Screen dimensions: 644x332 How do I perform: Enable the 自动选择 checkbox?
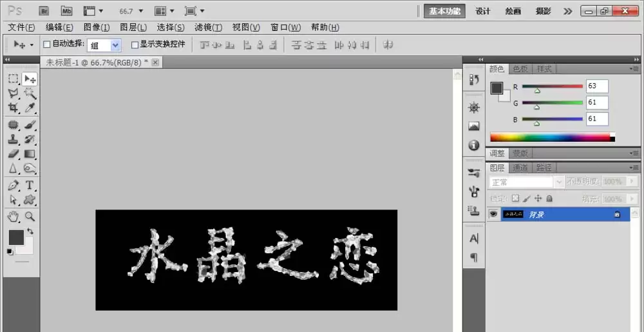[47, 44]
